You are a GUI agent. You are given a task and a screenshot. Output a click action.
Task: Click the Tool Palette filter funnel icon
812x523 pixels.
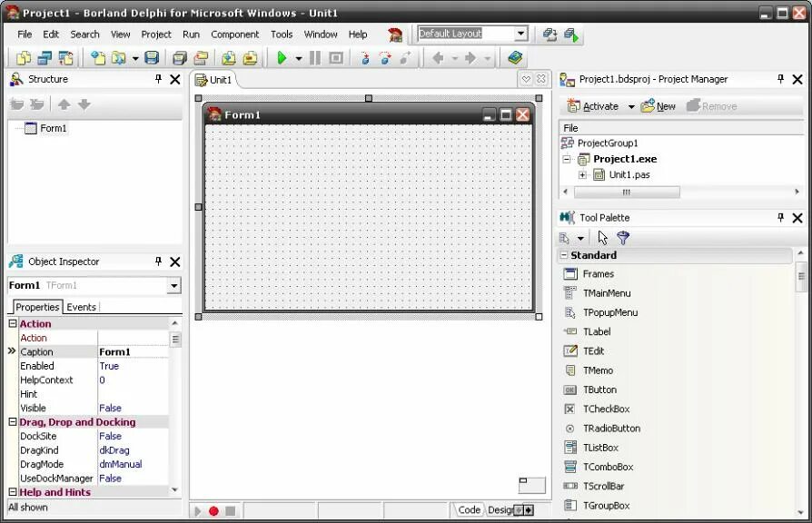tap(623, 238)
